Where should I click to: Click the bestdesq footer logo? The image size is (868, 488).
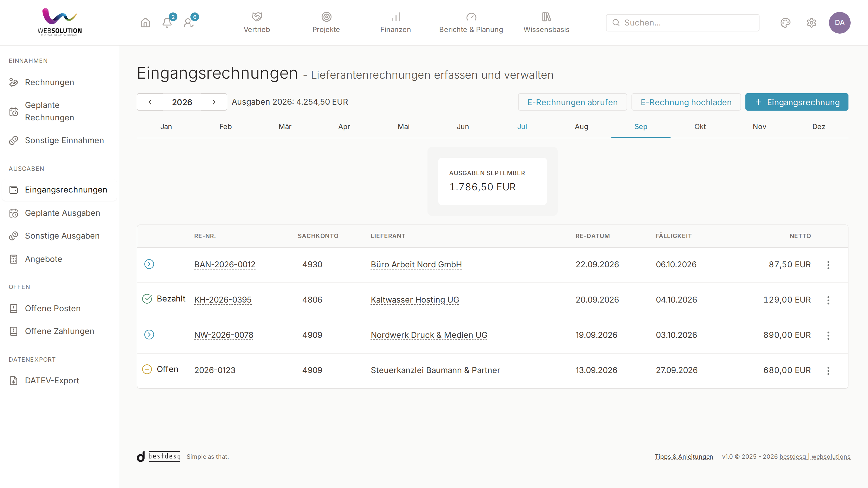(158, 456)
